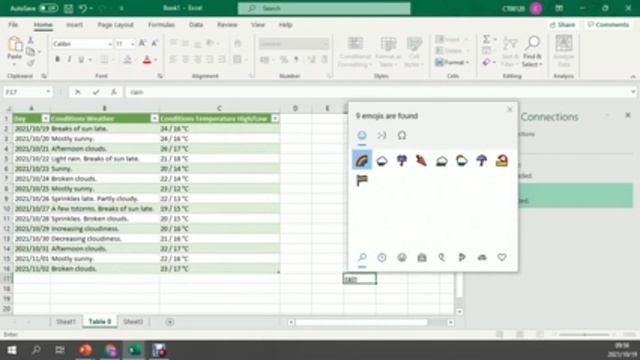
Task: Toggle bold formatting
Action: click(x=58, y=60)
